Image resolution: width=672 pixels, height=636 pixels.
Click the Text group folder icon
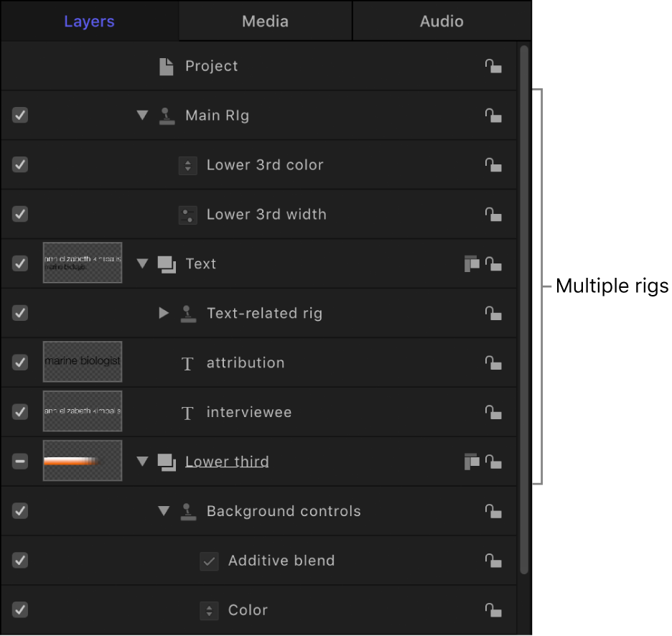click(167, 263)
